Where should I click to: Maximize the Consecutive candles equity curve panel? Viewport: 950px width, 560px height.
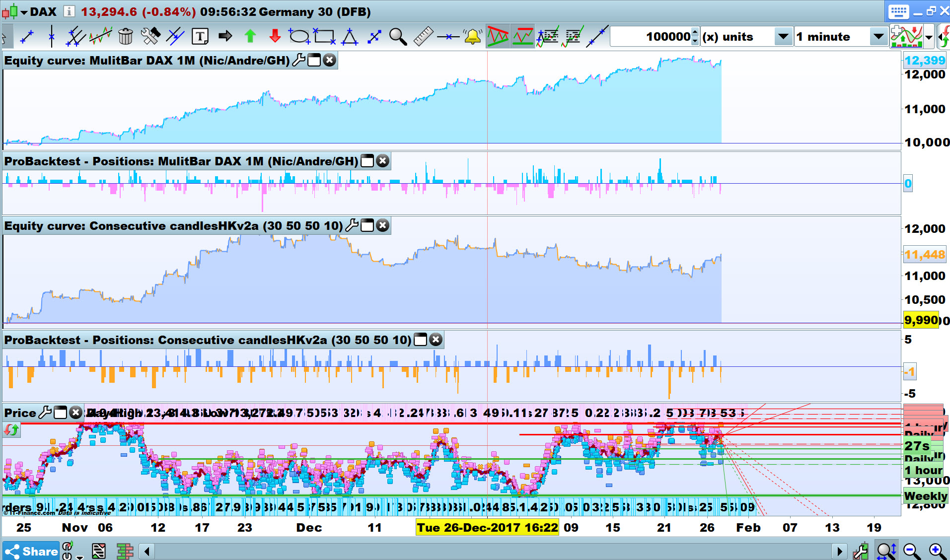coord(367,225)
